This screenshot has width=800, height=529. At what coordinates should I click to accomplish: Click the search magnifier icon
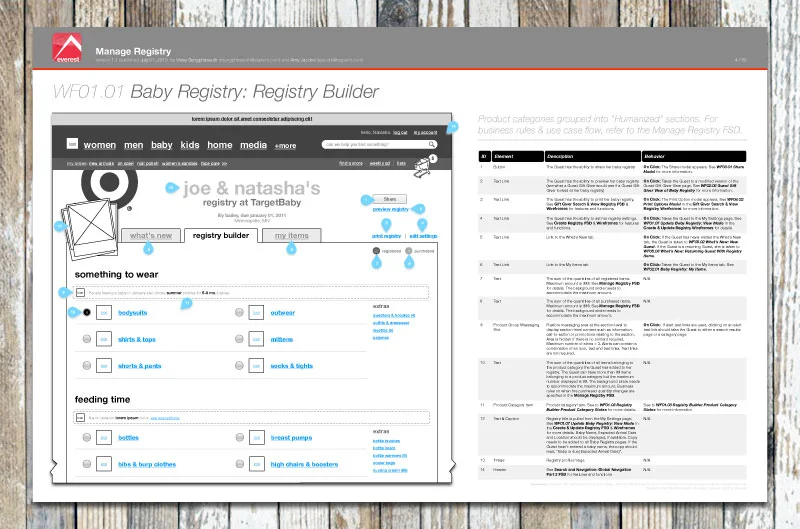point(432,144)
